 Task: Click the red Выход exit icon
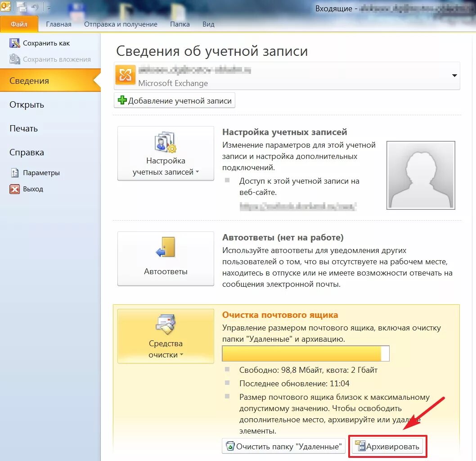[x=14, y=189]
